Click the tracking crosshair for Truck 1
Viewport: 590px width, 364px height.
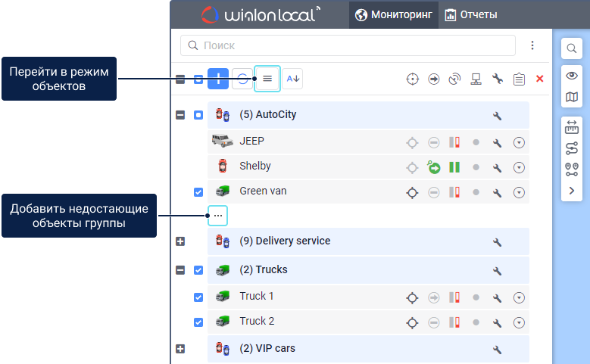[x=413, y=298]
